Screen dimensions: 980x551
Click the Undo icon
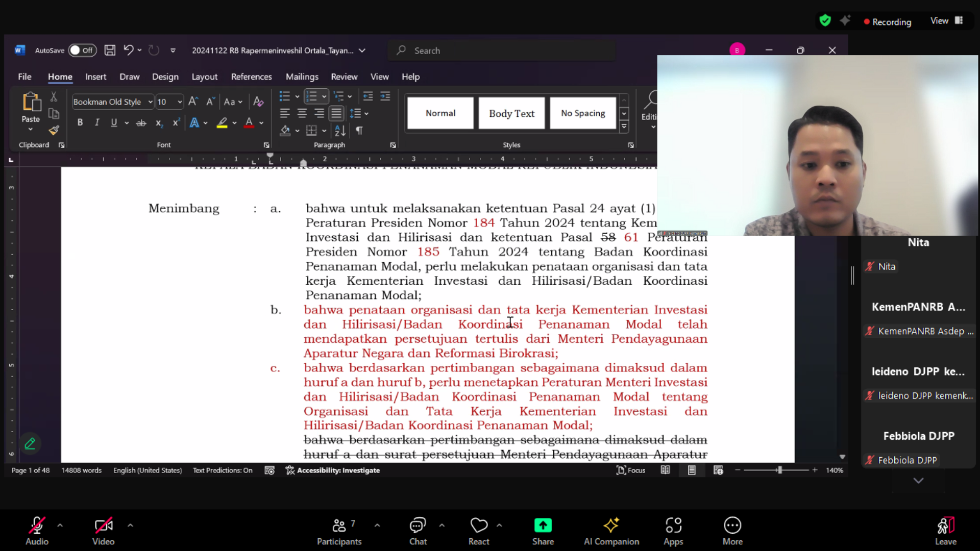(x=128, y=50)
